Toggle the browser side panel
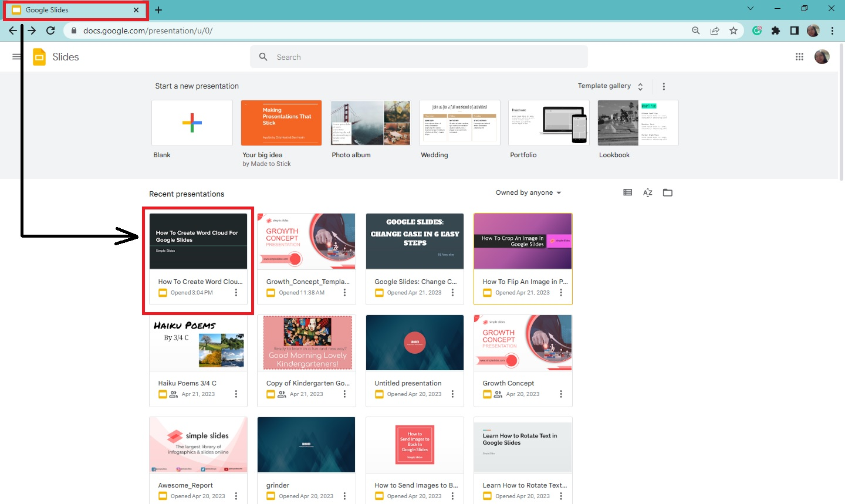Screen dimensions: 845x504 point(795,31)
